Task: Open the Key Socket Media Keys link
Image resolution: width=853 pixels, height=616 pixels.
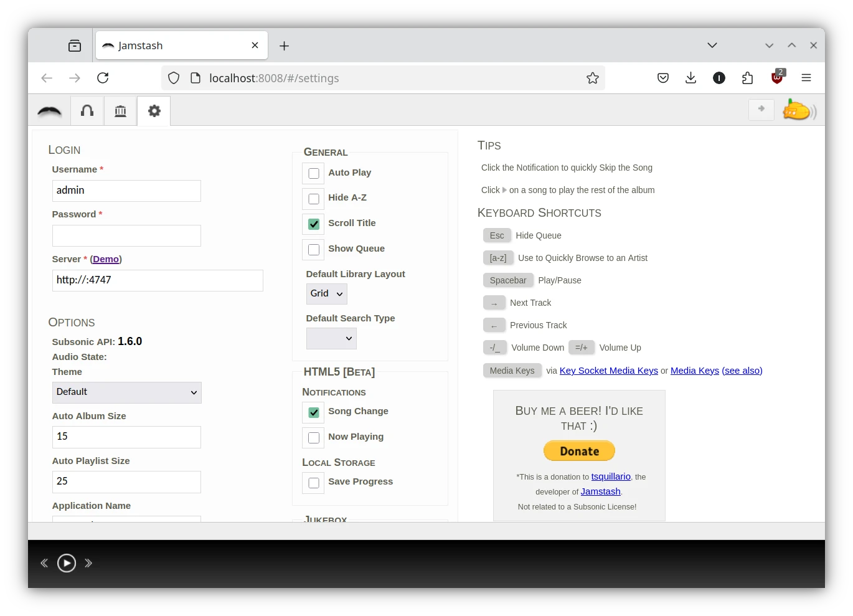Action: [608, 371]
